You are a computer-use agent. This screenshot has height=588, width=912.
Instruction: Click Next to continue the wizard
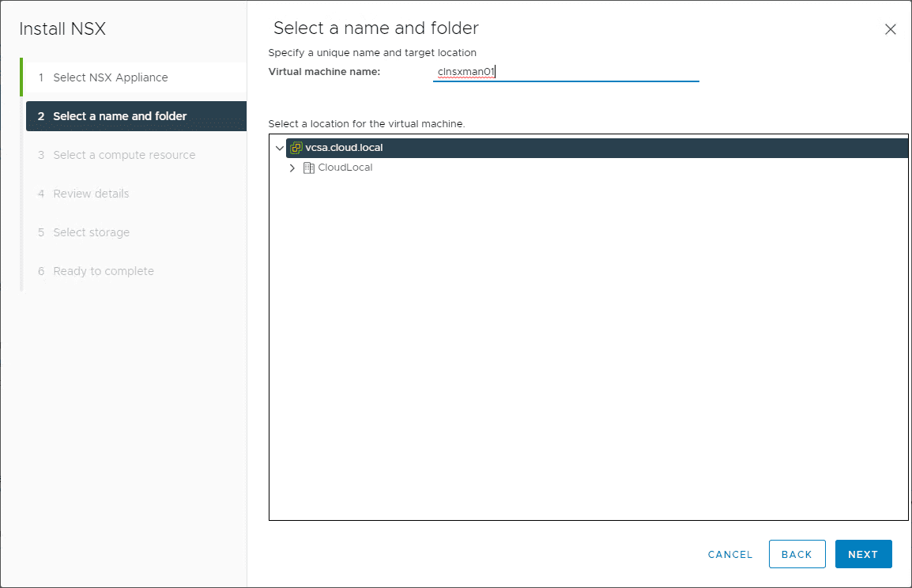863,554
